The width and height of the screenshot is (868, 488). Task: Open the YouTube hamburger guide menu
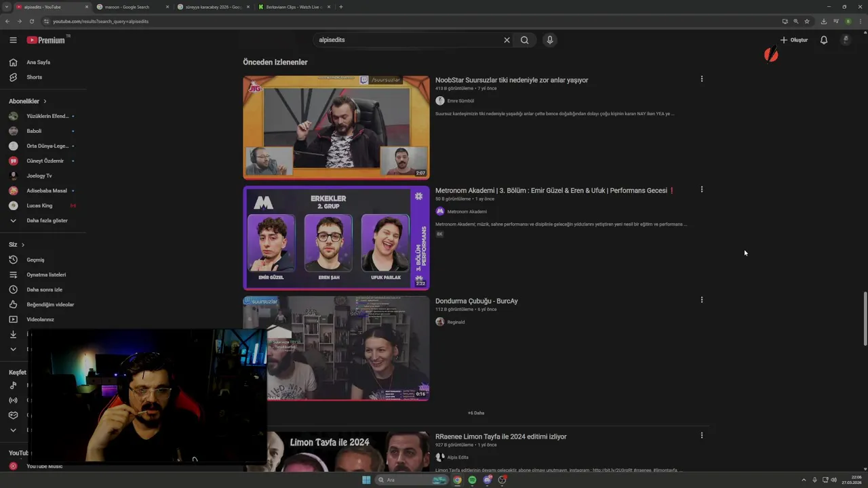pyautogui.click(x=13, y=40)
